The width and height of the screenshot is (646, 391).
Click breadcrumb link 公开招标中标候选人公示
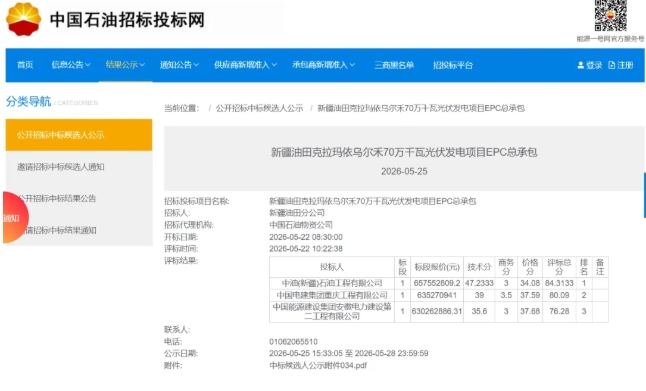(260, 108)
